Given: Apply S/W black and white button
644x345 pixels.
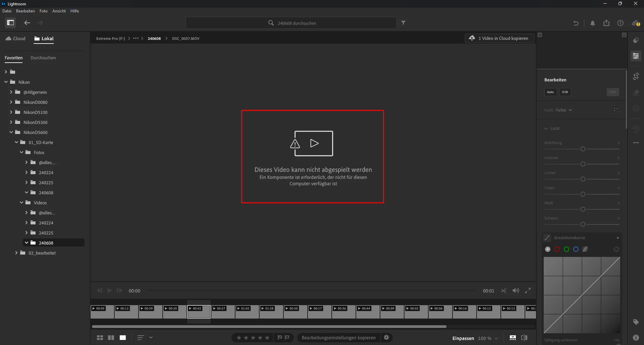Looking at the screenshot, I should click(x=565, y=92).
